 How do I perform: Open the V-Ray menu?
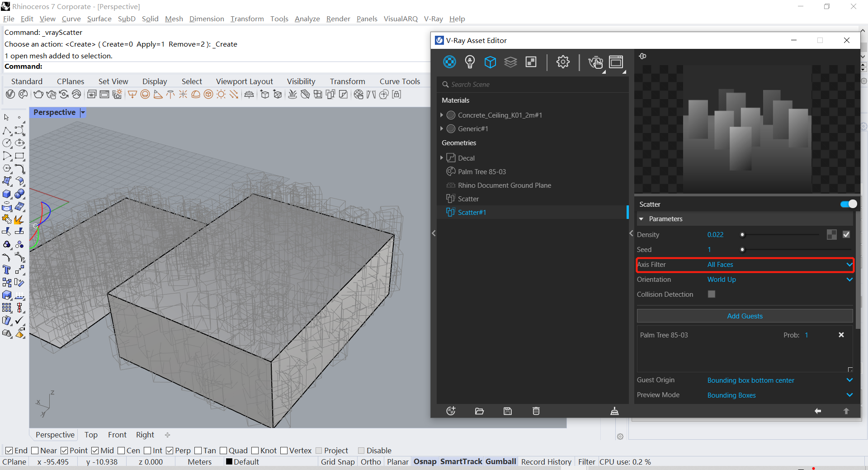pyautogui.click(x=433, y=19)
